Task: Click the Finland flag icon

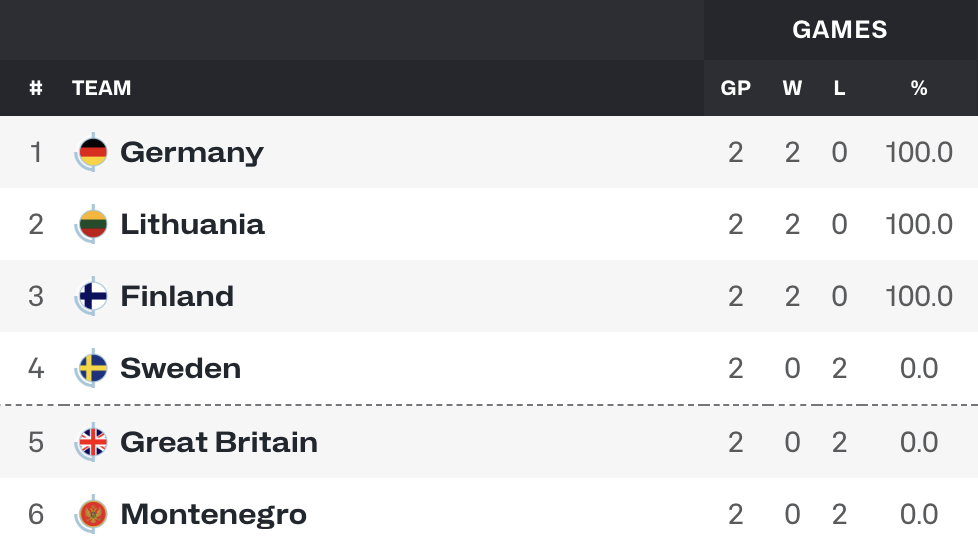Action: [x=92, y=296]
